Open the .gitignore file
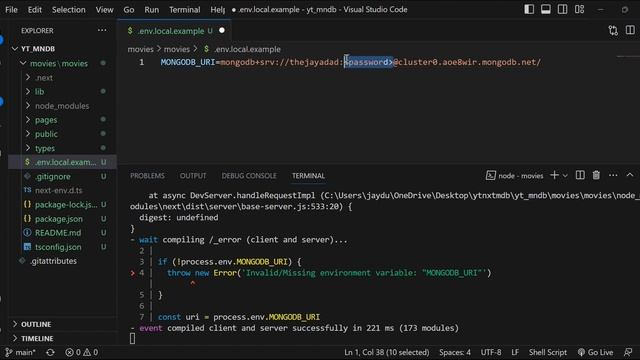This screenshot has height=360, width=640. (53, 176)
